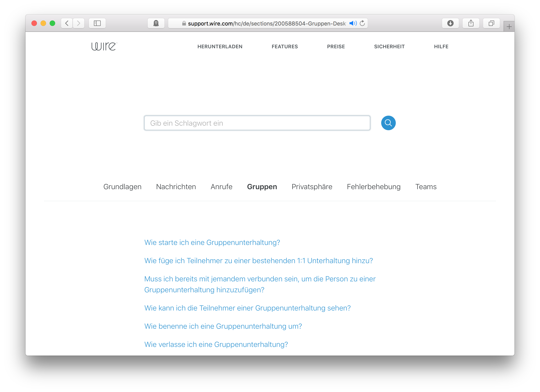Open 'Wie starte ich eine Gruppenunterhaltung?' article
The image size is (540, 392).
pos(212,242)
